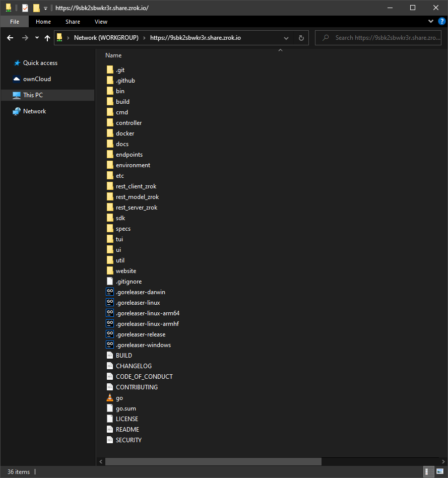Image resolution: width=448 pixels, height=478 pixels.
Task: Select ownCloud in navigation pane
Action: [x=32, y=79]
